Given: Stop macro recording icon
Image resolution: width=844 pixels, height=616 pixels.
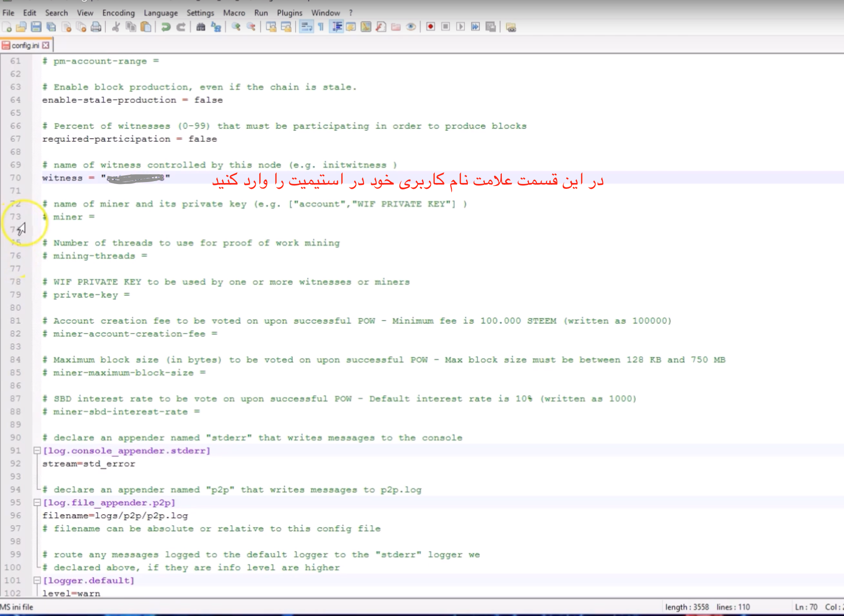Looking at the screenshot, I should click(x=446, y=27).
